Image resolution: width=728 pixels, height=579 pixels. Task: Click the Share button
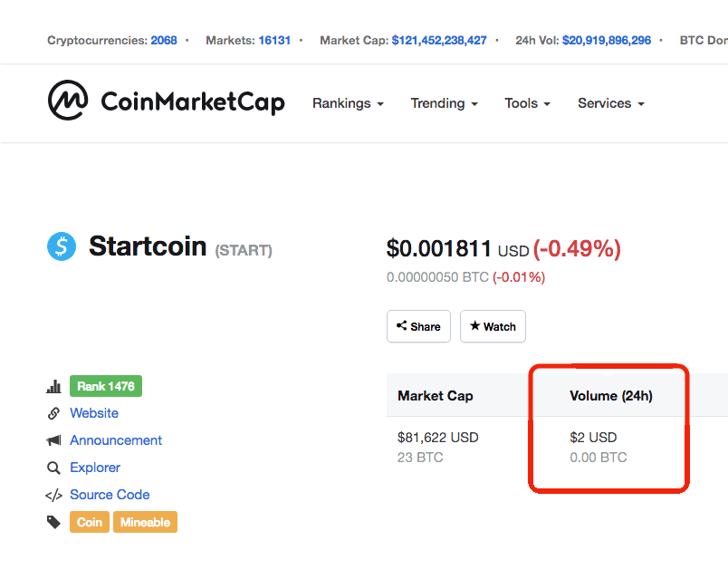click(x=419, y=326)
